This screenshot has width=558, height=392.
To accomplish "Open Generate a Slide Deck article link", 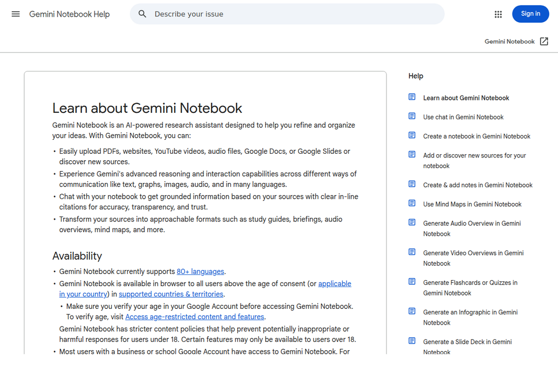I will [x=467, y=347].
